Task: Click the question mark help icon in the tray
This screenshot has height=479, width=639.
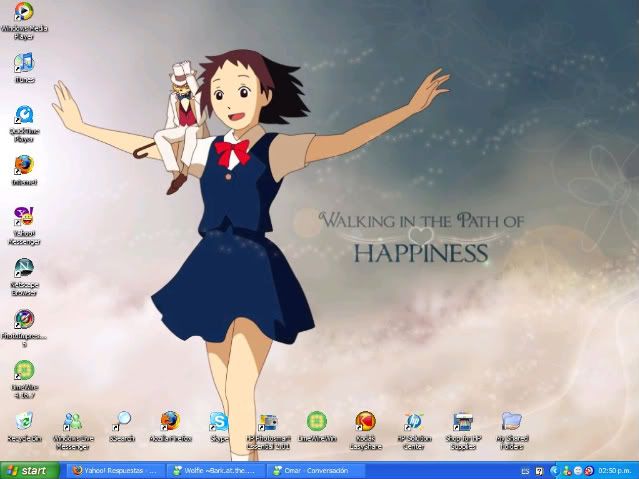Action: (x=539, y=471)
